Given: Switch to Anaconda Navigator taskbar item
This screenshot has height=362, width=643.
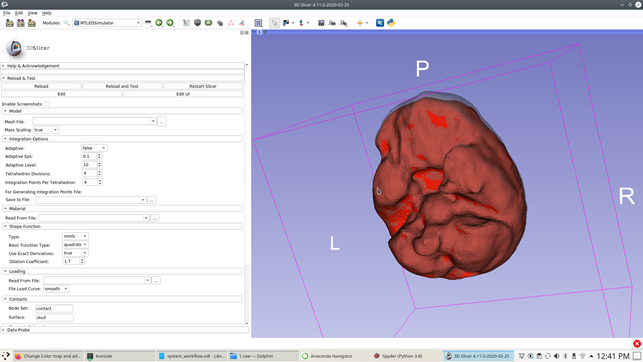Looking at the screenshot, I should point(334,356).
